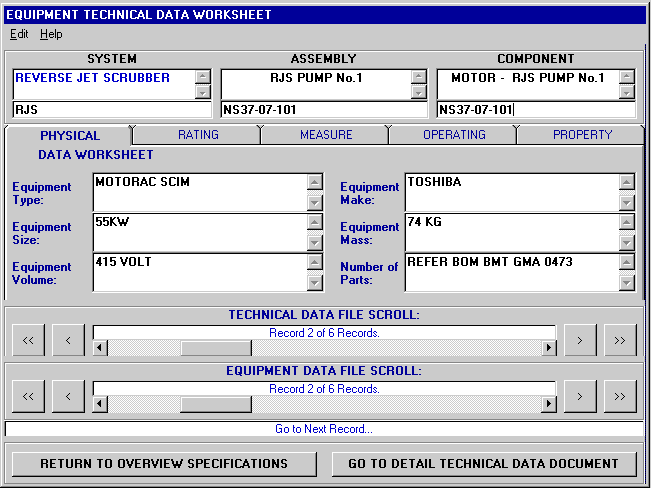This screenshot has height=488, width=651.
Task: Click left arrow of Equipment Data scrollbar
Action: point(100,404)
